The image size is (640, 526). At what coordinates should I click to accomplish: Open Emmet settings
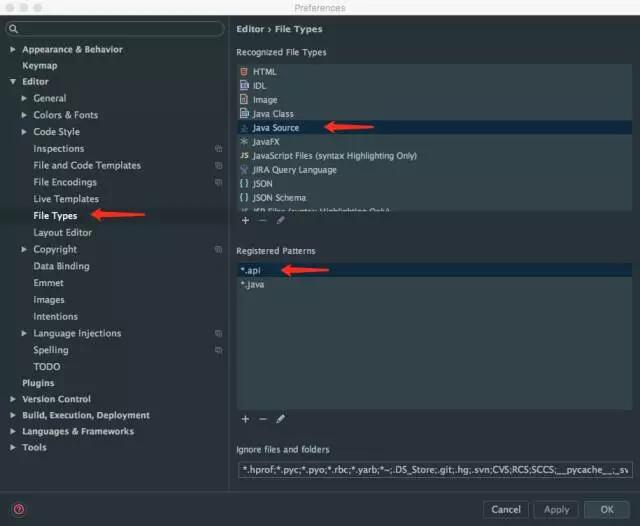[49, 283]
